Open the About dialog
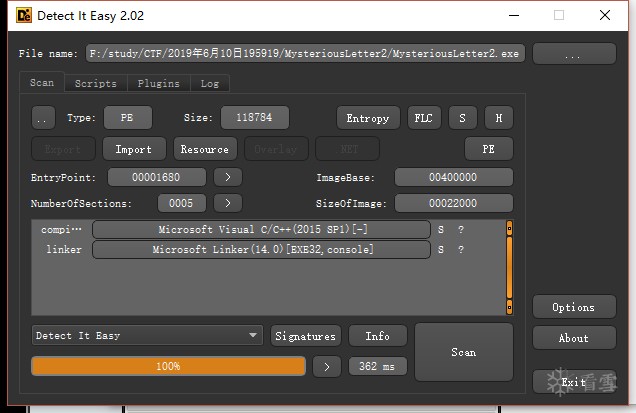This screenshot has height=413, width=636. pyautogui.click(x=574, y=338)
